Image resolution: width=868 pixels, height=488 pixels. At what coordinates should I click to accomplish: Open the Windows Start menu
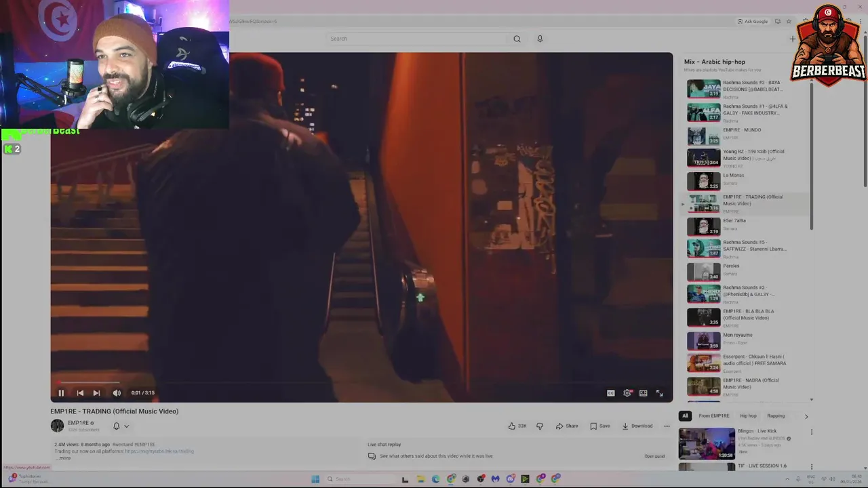315,479
